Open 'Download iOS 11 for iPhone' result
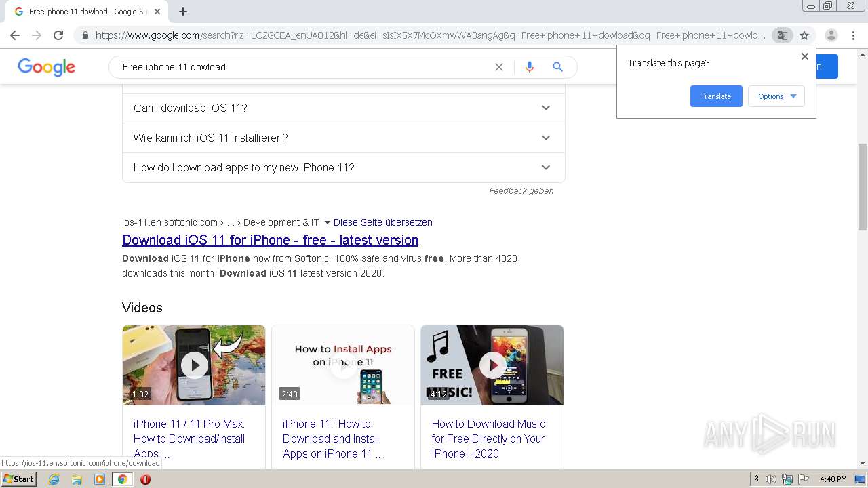 click(x=270, y=240)
